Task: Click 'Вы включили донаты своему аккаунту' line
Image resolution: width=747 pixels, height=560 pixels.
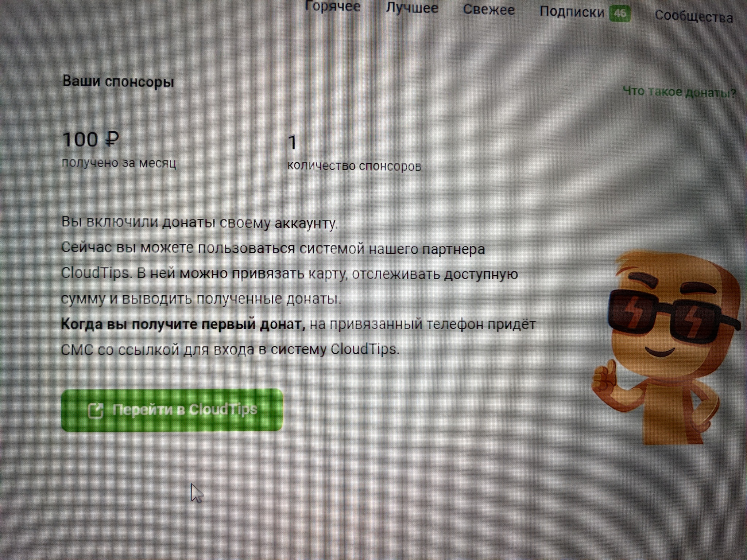Action: 200,222
